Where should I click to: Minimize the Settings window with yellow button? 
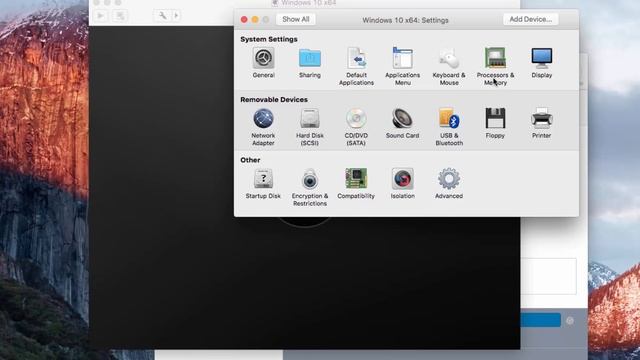[255, 20]
